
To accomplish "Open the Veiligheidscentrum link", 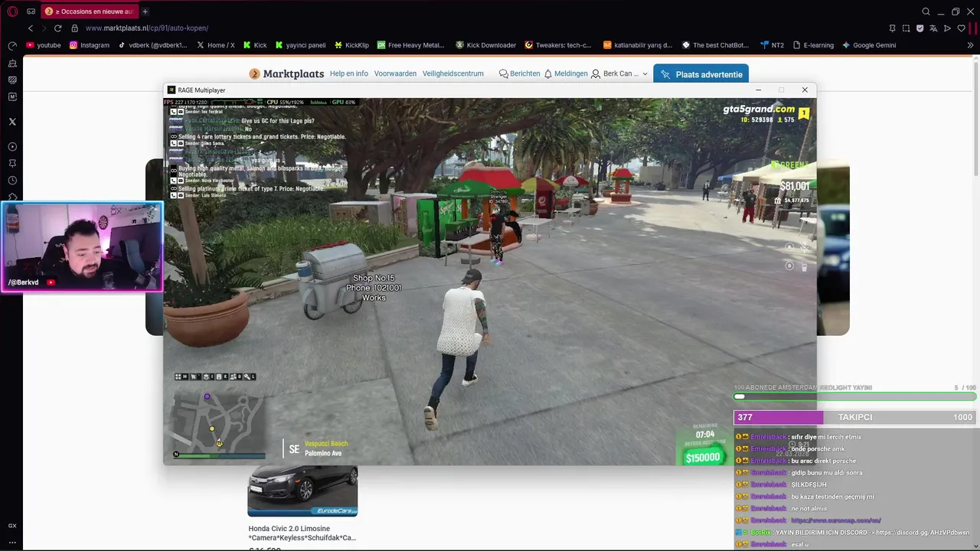I will click(453, 73).
